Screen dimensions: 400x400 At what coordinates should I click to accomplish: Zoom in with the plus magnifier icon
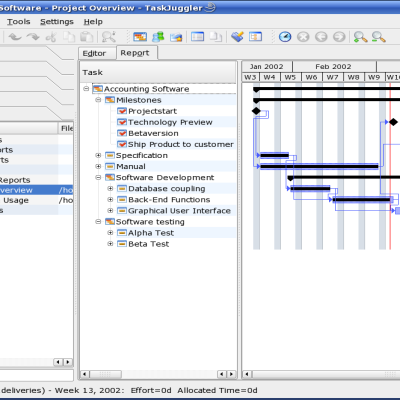(360, 37)
